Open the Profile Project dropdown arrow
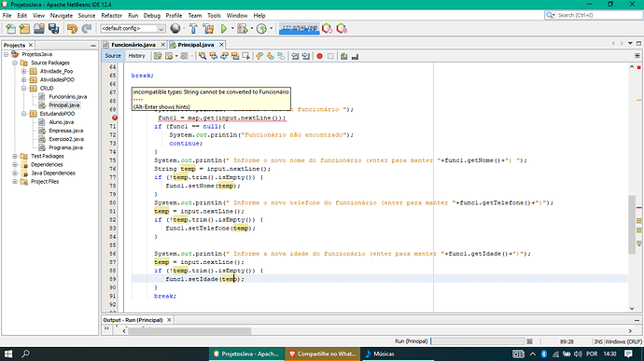This screenshot has width=644, height=361. click(x=271, y=29)
